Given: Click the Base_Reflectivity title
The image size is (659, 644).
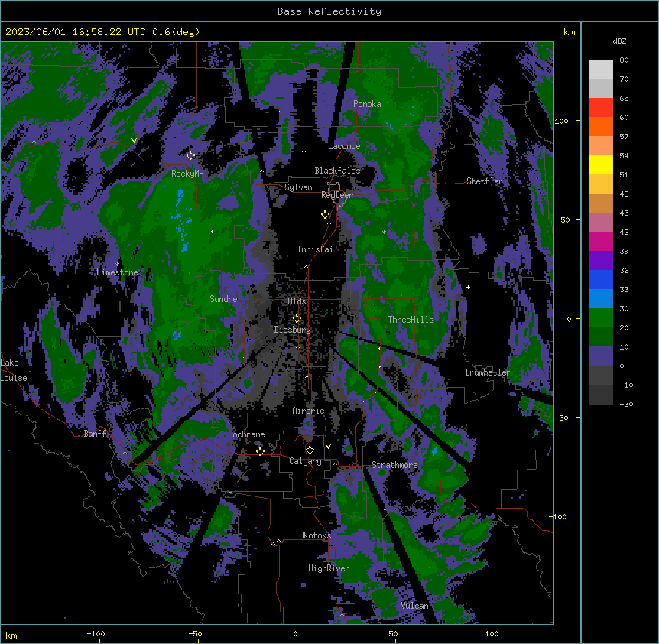Looking at the screenshot, I should click(329, 11).
